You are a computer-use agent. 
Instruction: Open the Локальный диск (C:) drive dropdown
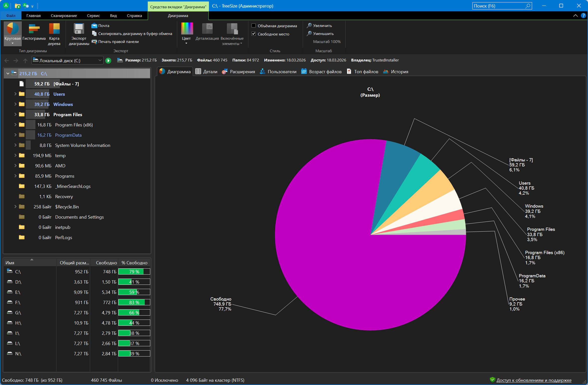pos(100,60)
